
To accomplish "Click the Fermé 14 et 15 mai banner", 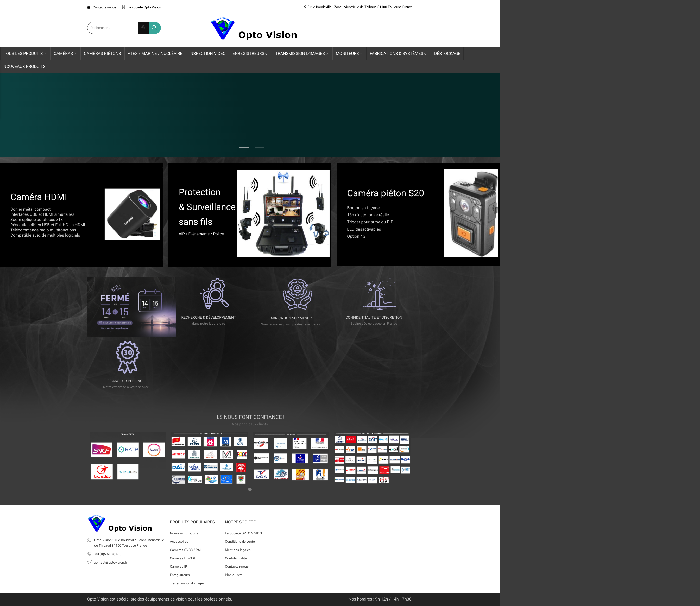I will [131, 307].
